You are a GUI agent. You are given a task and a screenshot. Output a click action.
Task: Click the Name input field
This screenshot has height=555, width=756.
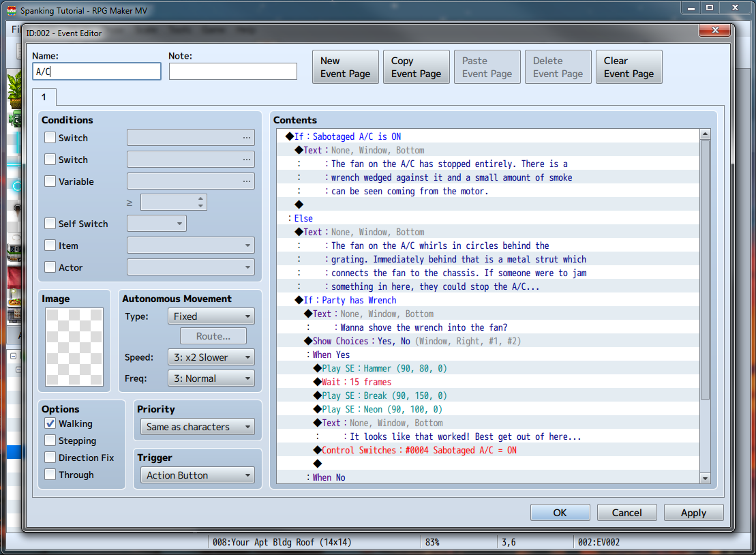pos(96,72)
